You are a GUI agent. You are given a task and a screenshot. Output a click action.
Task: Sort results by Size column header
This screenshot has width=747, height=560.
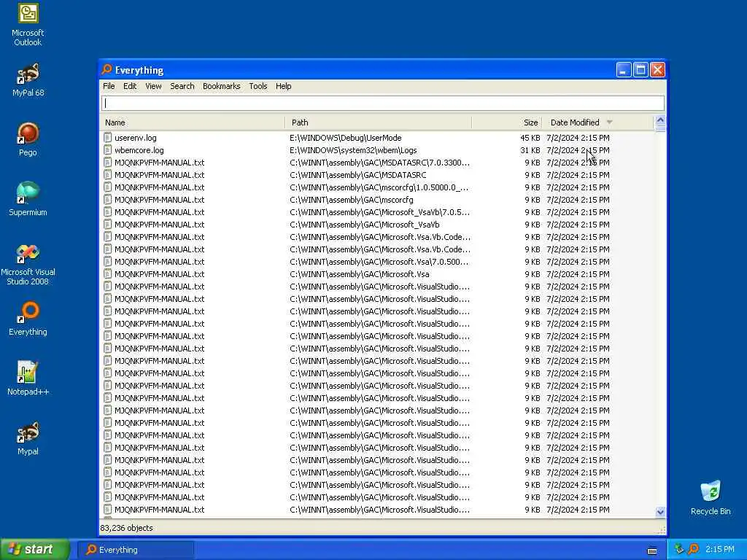pyautogui.click(x=507, y=122)
